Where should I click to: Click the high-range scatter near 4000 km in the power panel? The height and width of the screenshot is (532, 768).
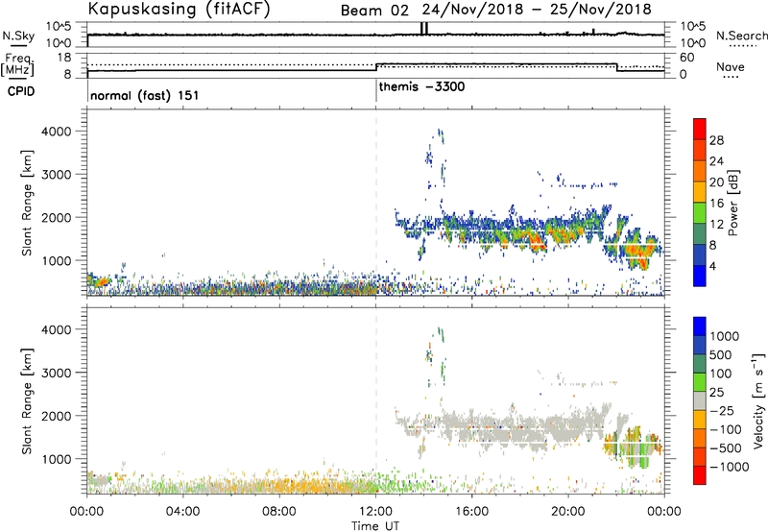pyautogui.click(x=441, y=135)
